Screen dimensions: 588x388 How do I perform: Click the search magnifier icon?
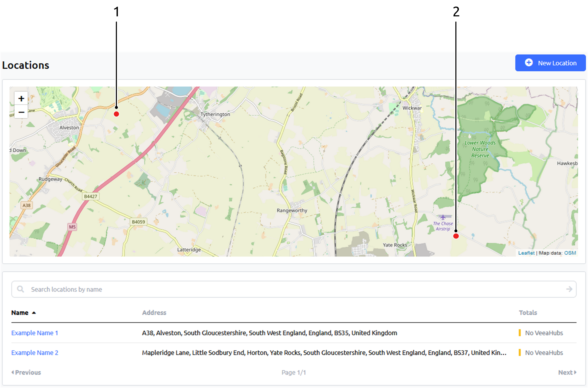[20, 289]
